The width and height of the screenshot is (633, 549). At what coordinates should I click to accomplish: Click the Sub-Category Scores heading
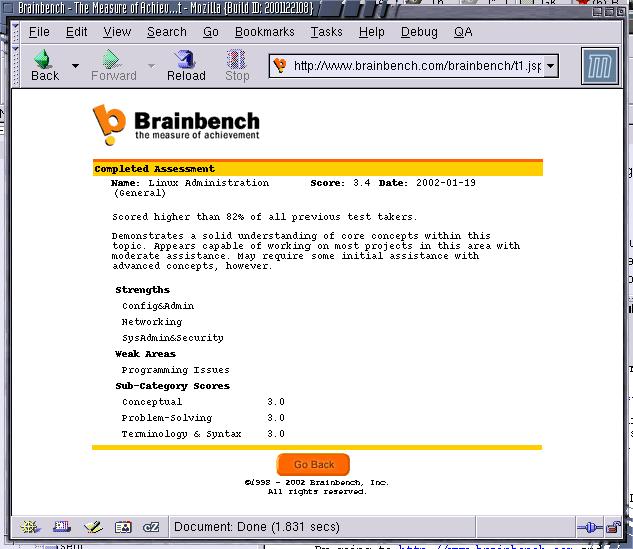pos(172,386)
